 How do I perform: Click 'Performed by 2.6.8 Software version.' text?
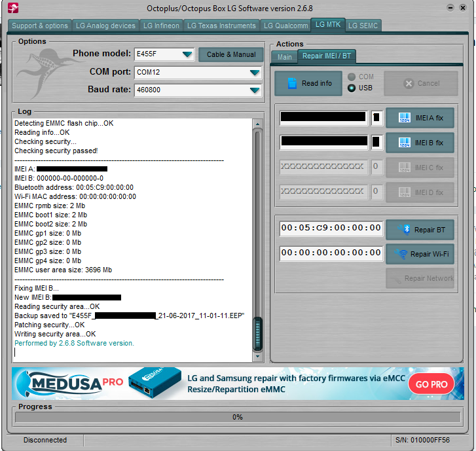[74, 343]
